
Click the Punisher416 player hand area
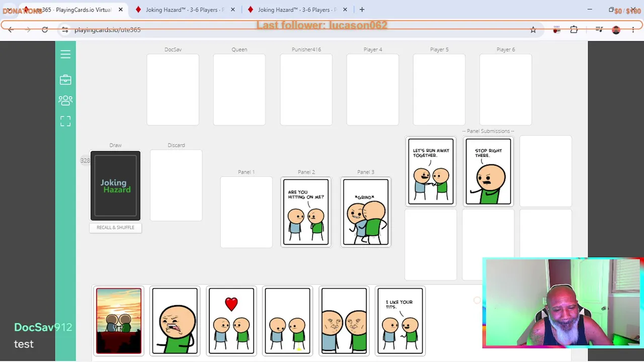pos(306,89)
